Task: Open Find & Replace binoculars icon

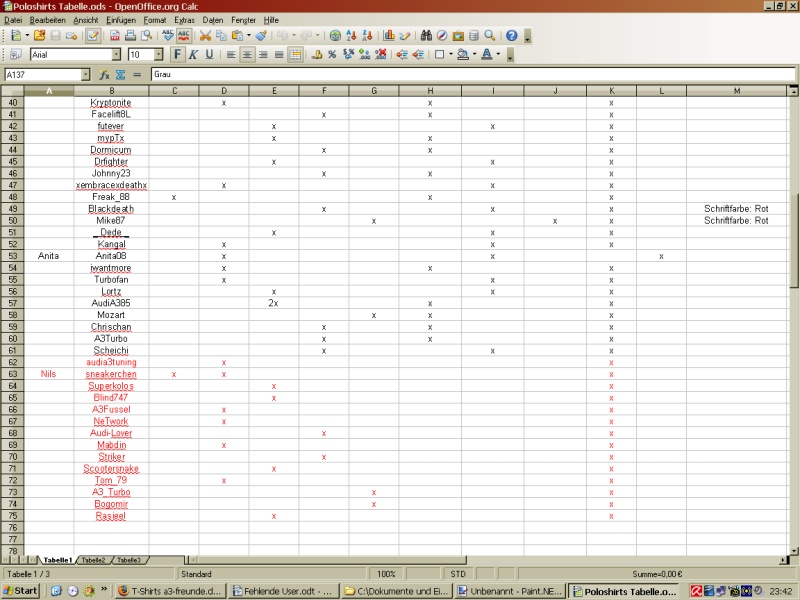Action: [x=426, y=36]
